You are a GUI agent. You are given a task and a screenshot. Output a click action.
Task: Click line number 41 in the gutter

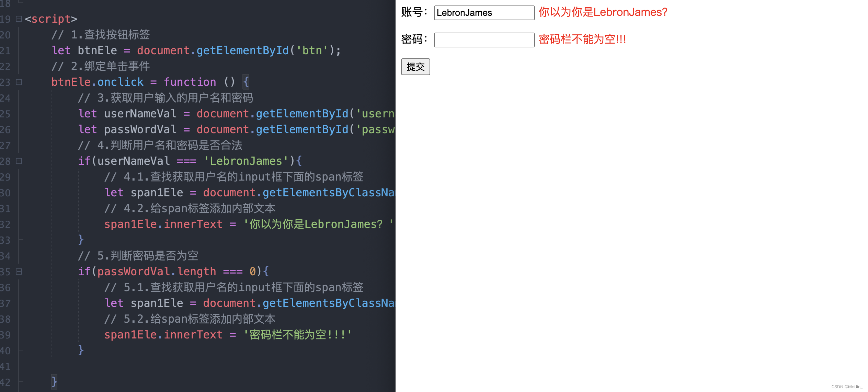pyautogui.click(x=5, y=366)
